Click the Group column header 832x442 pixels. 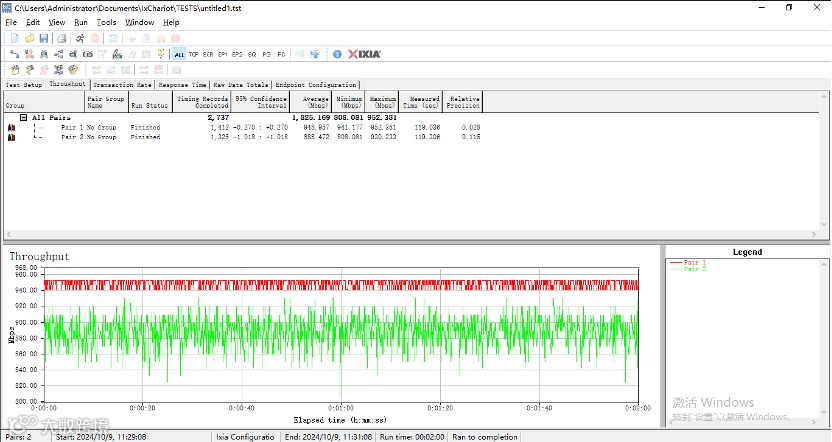44,102
